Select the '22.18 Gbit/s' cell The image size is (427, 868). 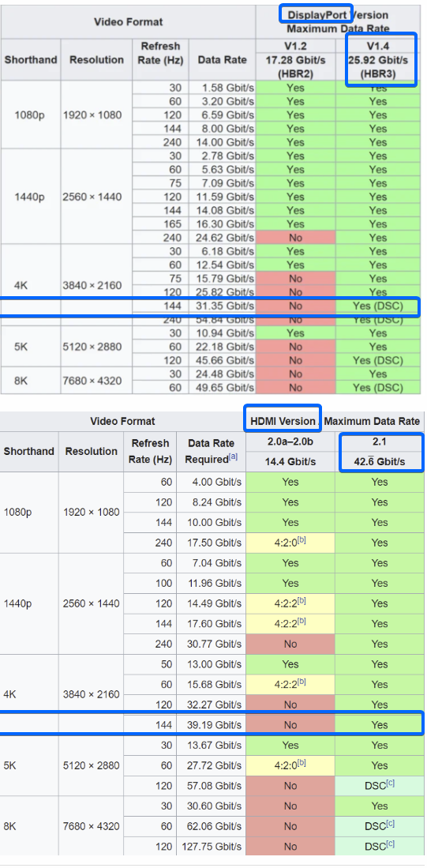click(222, 347)
